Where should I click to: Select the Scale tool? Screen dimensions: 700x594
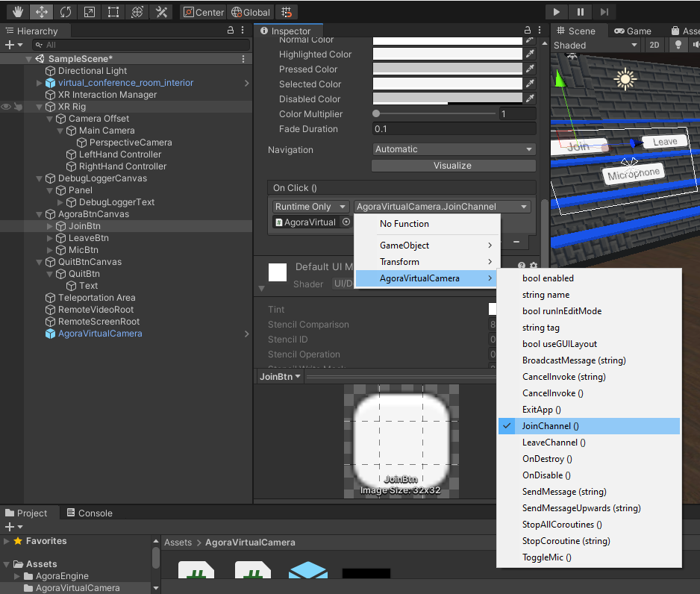pos(90,12)
